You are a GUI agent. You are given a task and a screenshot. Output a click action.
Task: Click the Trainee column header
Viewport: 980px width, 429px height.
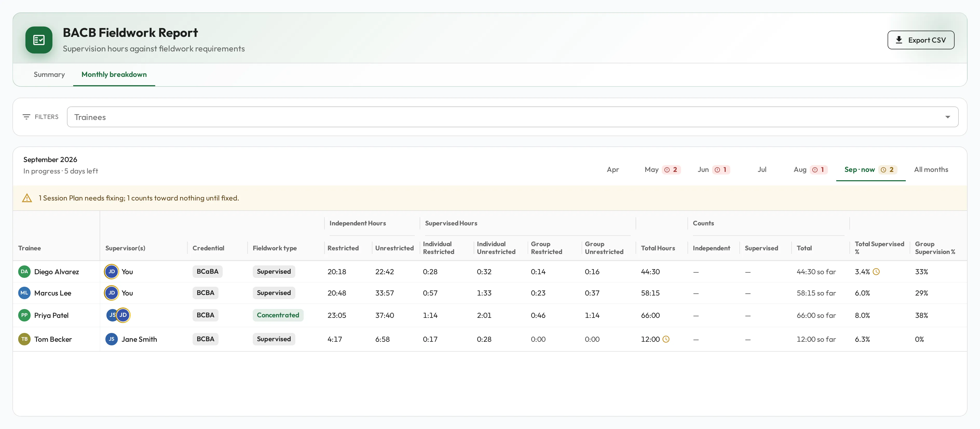tap(29, 248)
